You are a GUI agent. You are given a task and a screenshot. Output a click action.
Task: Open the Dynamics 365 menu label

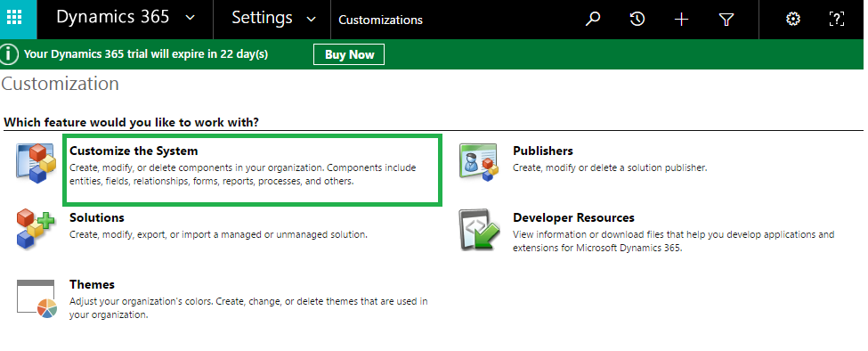point(112,17)
